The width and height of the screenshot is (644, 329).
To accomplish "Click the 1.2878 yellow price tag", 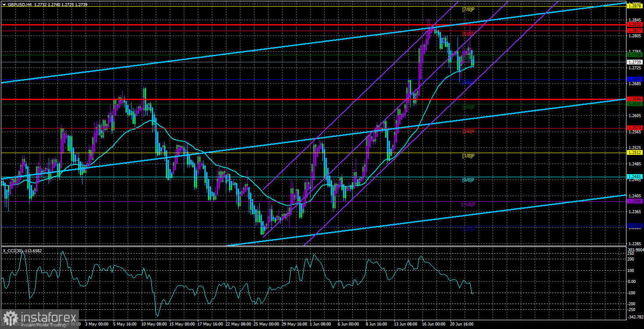I will click(635, 6).
